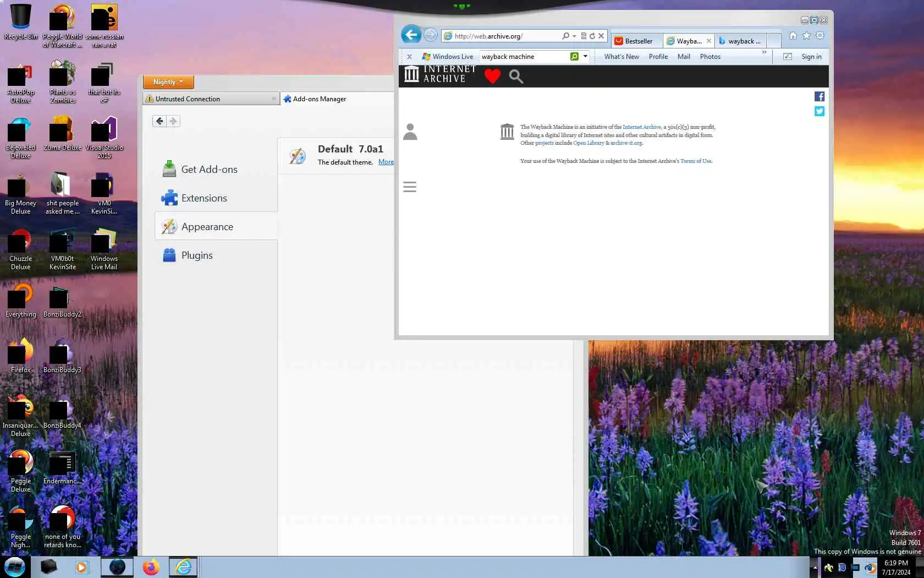Viewport: 924px width, 578px height.
Task: Show more Windows Live toolbar items chevron
Action: coord(764,52)
